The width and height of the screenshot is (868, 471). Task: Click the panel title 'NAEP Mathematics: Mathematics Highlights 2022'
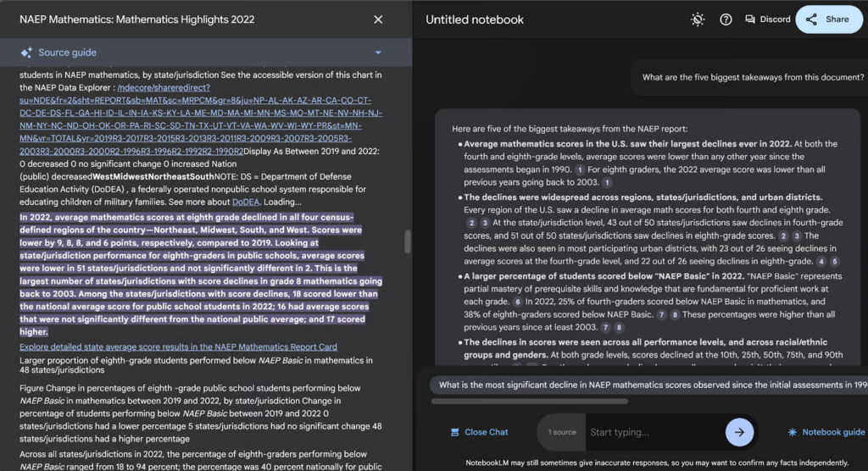(x=136, y=19)
